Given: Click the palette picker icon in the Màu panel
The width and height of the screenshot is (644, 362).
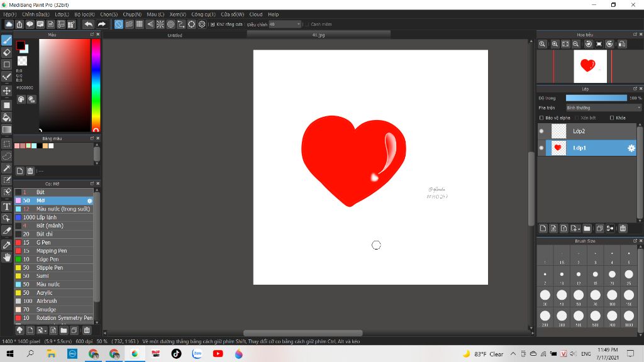Looking at the screenshot, I should (x=22, y=99).
